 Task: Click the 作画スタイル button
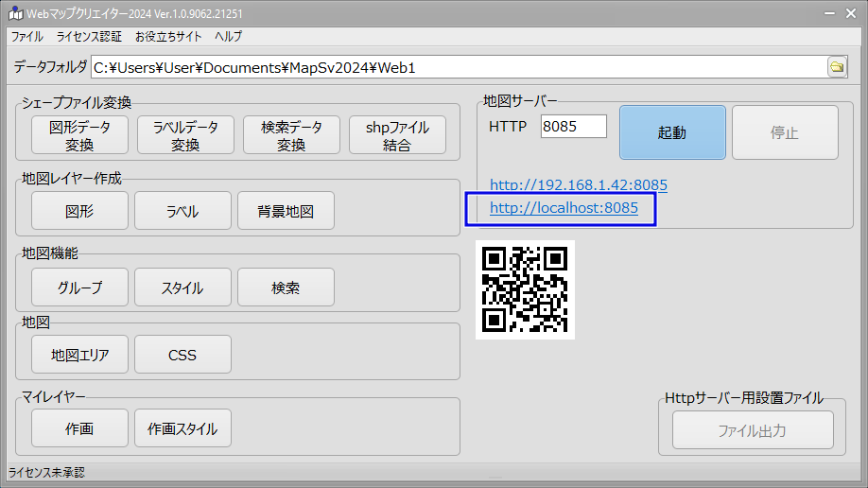click(x=182, y=428)
